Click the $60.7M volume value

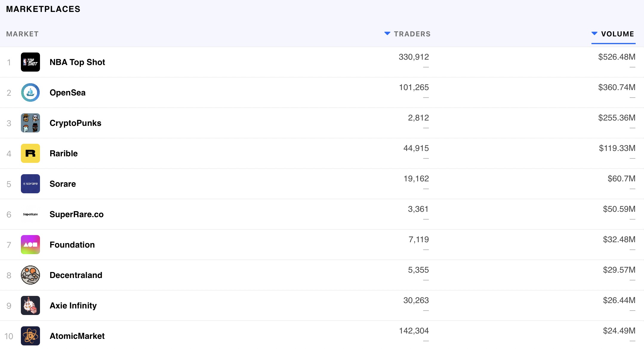pyautogui.click(x=622, y=179)
